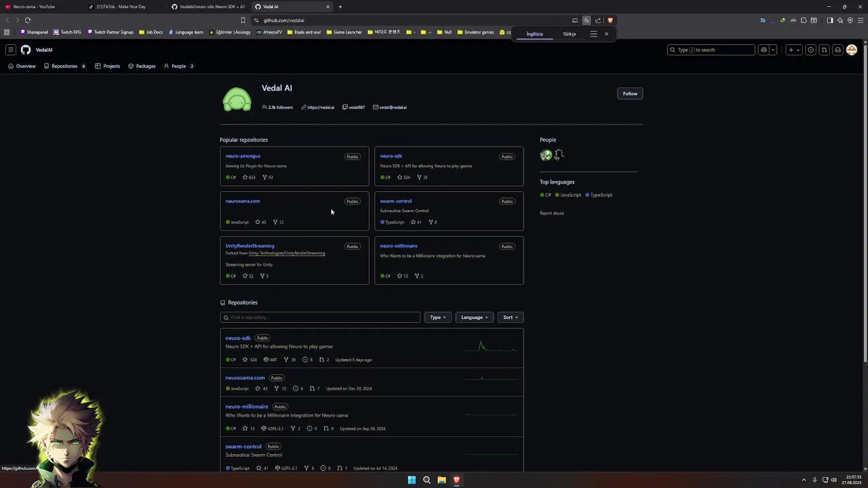
Task: Click the first People member avatar
Action: point(546,155)
